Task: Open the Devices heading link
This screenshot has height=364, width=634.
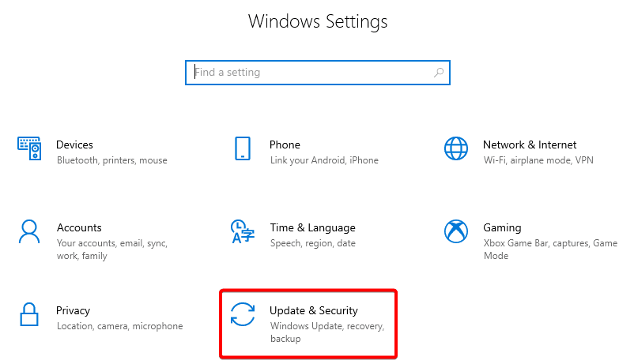Action: tap(74, 144)
